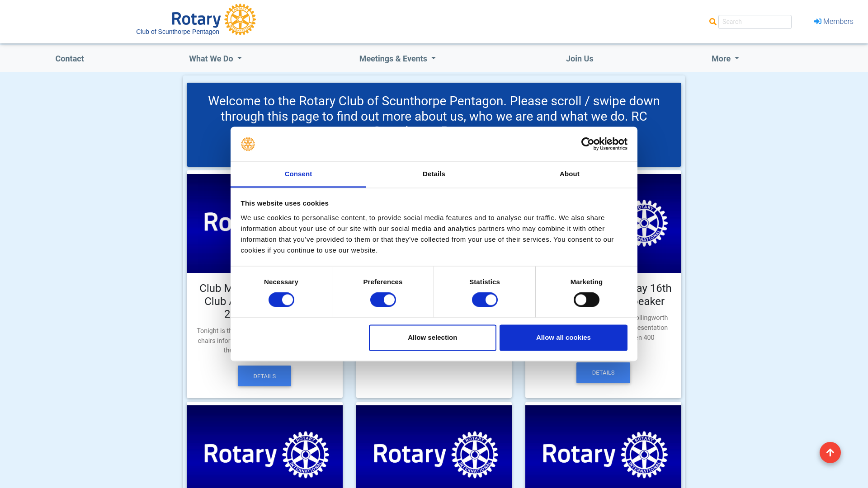Click the Cookiebot by Usercentrics logo
Viewport: 868px width, 488px height.
point(604,144)
